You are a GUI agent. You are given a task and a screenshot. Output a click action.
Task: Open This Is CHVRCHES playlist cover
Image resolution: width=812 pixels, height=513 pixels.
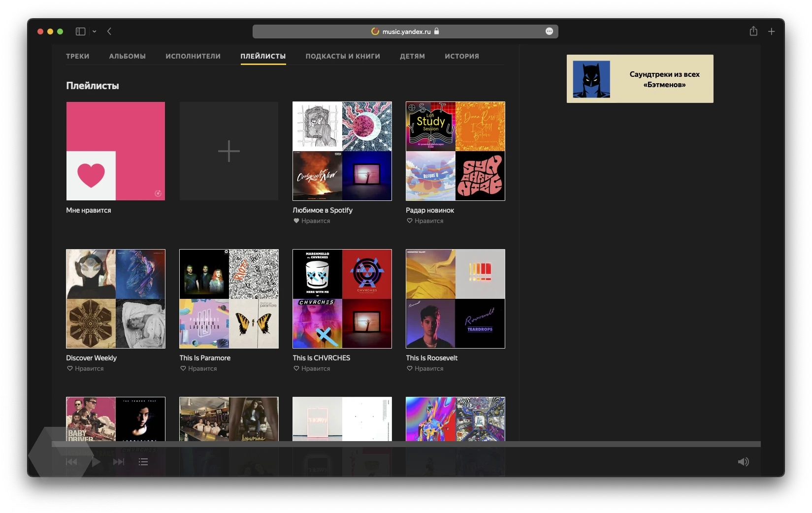(x=342, y=299)
